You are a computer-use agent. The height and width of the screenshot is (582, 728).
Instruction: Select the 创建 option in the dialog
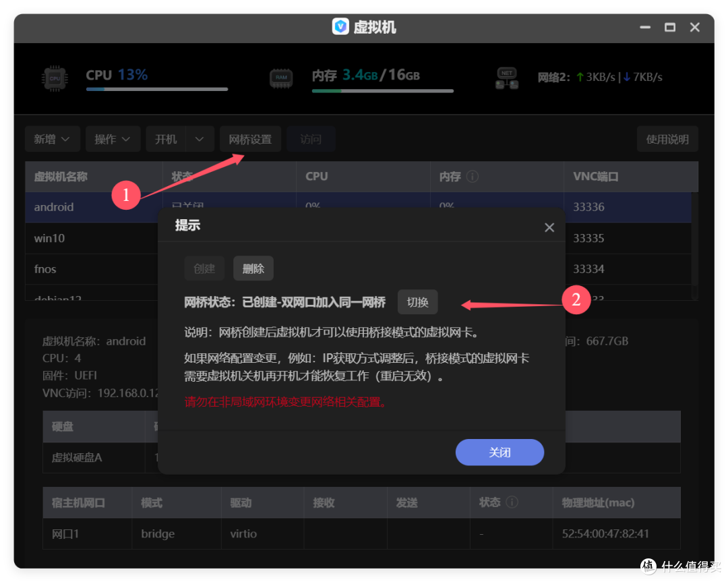204,268
